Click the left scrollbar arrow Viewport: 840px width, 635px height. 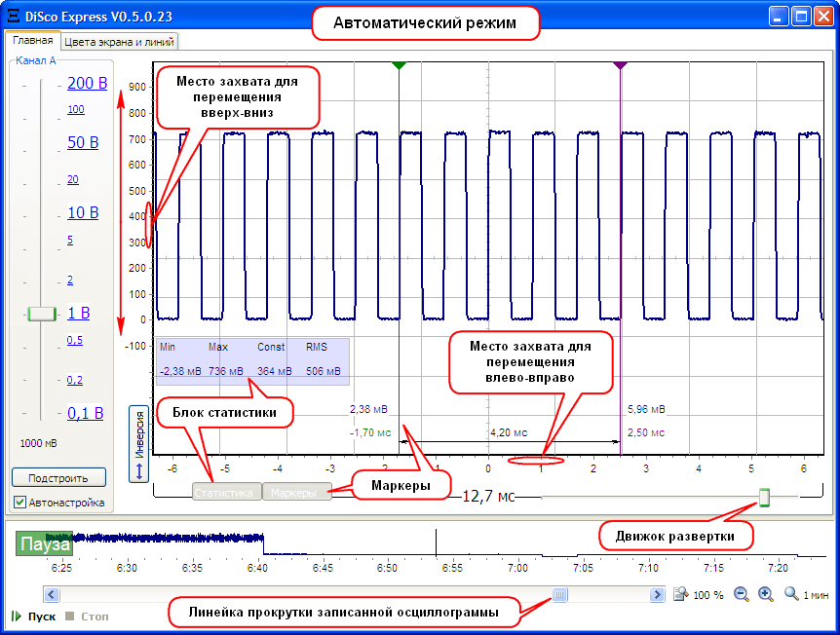pyautogui.click(x=52, y=594)
